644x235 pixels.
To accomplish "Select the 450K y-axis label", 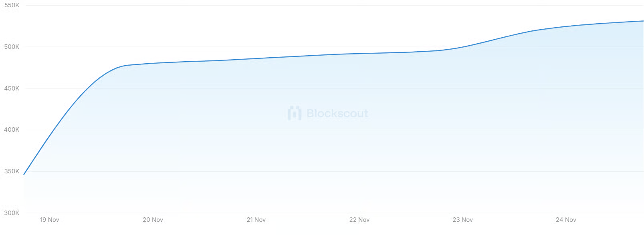I will (x=12, y=88).
